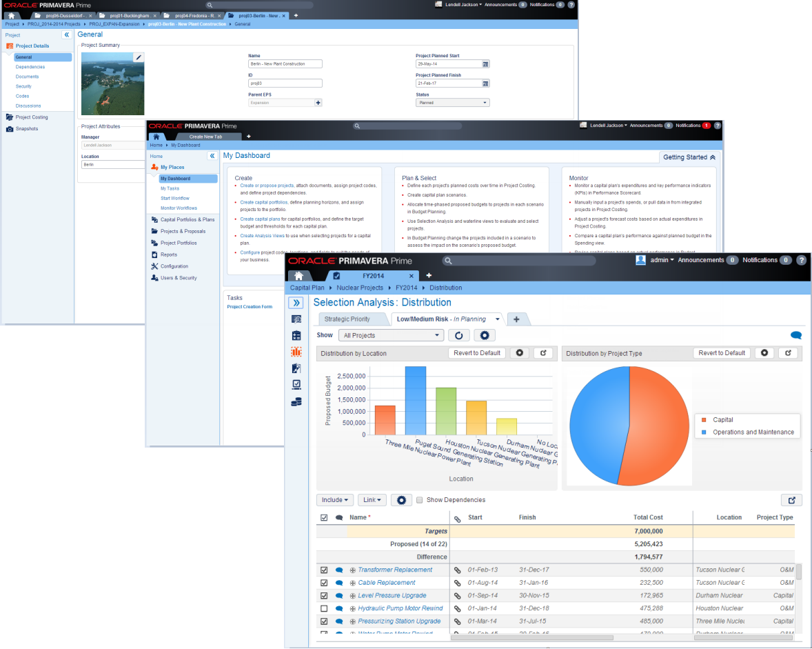Collapse the Getting Started panel
This screenshot has width=812, height=649.
[x=689, y=157]
